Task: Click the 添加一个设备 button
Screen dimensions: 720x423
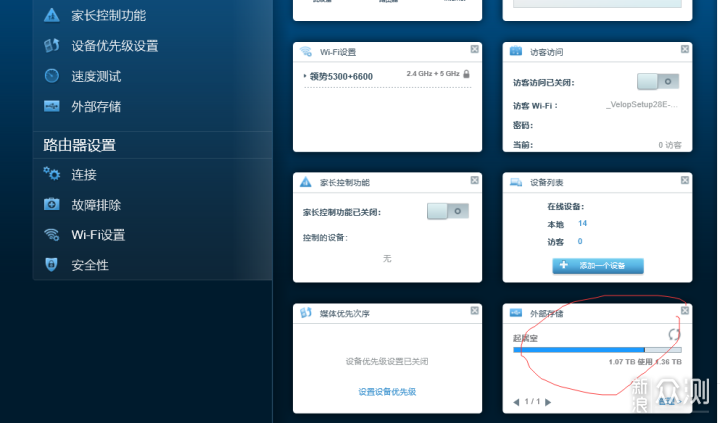Action: pyautogui.click(x=598, y=265)
